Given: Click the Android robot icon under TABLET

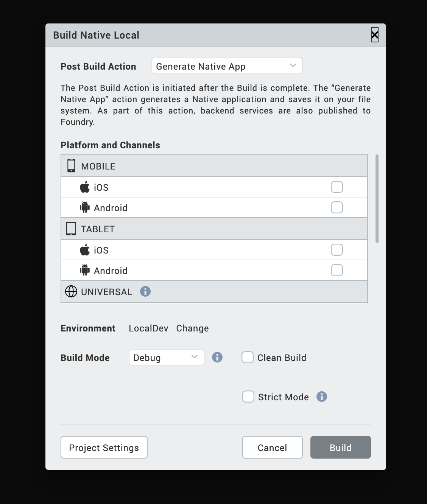Looking at the screenshot, I should [x=85, y=270].
